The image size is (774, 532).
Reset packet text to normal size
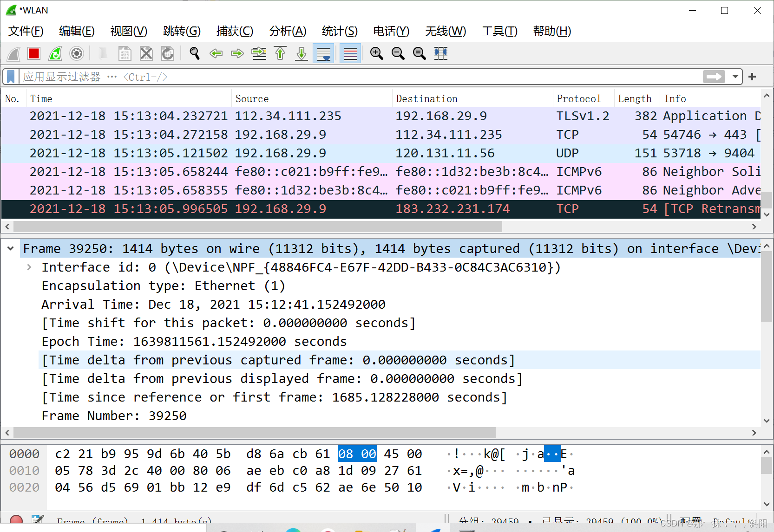420,54
